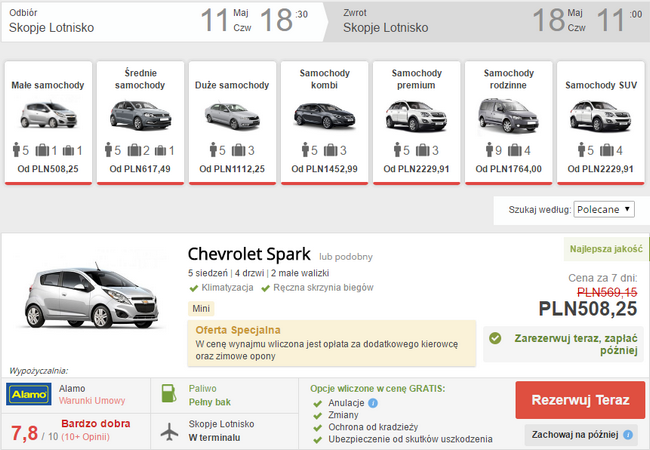Select the Samochody rodzinne category card
The height and width of the screenshot is (450, 650).
(x=508, y=123)
